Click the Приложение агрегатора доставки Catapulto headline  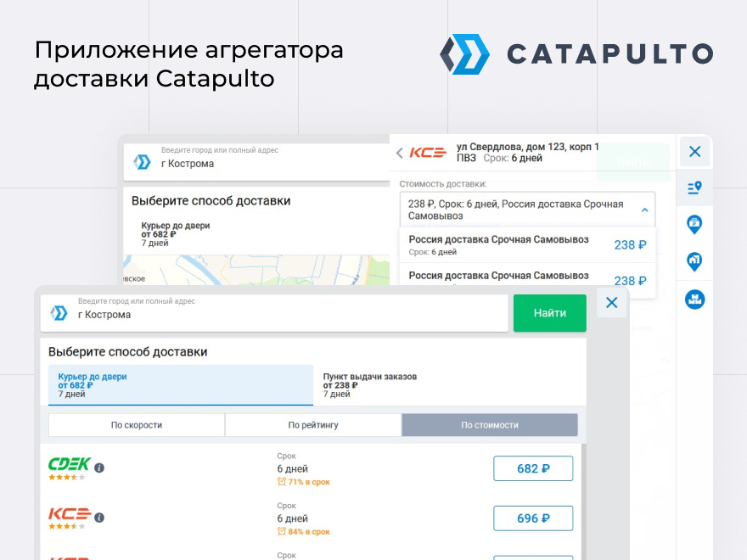coord(188,64)
